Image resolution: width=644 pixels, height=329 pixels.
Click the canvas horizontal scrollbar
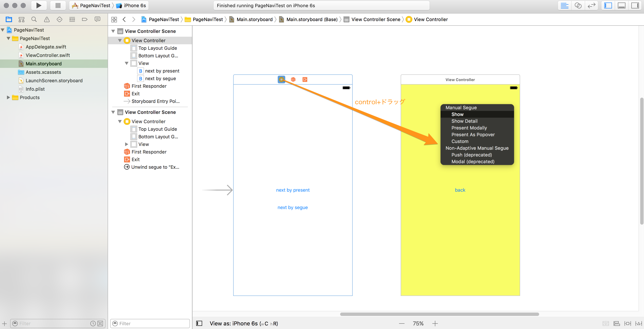pos(440,314)
